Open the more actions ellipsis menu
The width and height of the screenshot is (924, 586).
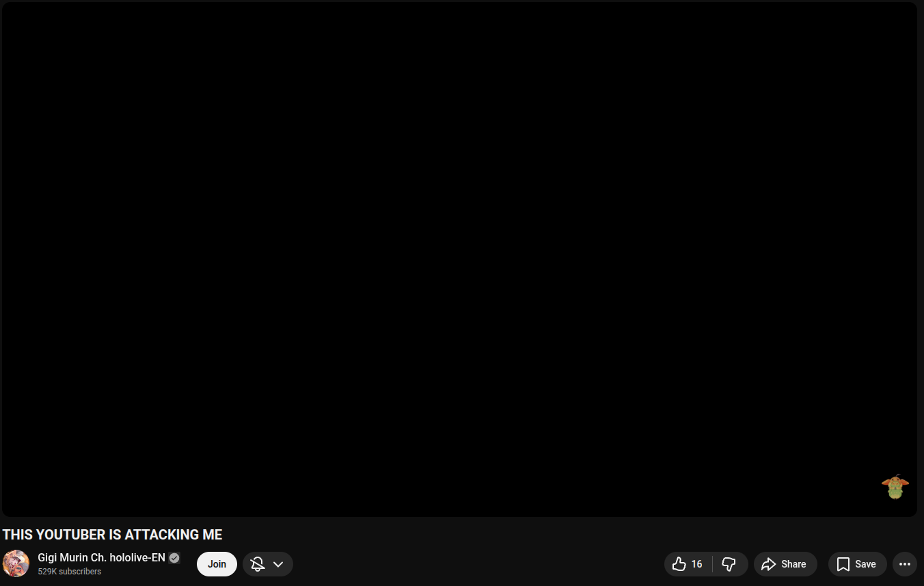click(905, 564)
